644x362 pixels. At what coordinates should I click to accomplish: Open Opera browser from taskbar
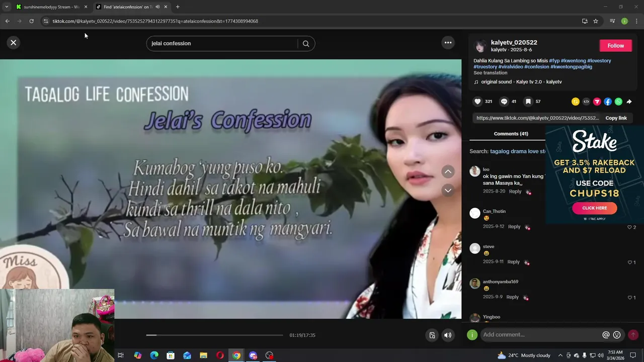[220, 355]
